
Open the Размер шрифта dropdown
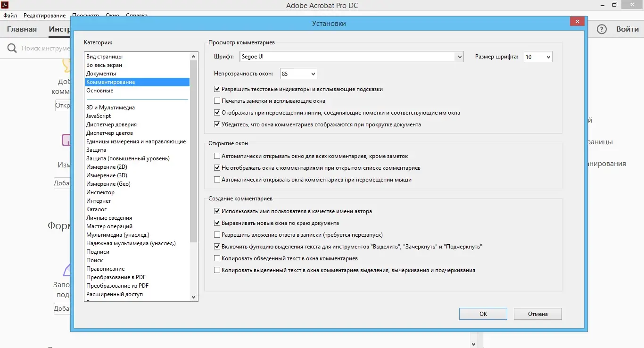point(538,57)
